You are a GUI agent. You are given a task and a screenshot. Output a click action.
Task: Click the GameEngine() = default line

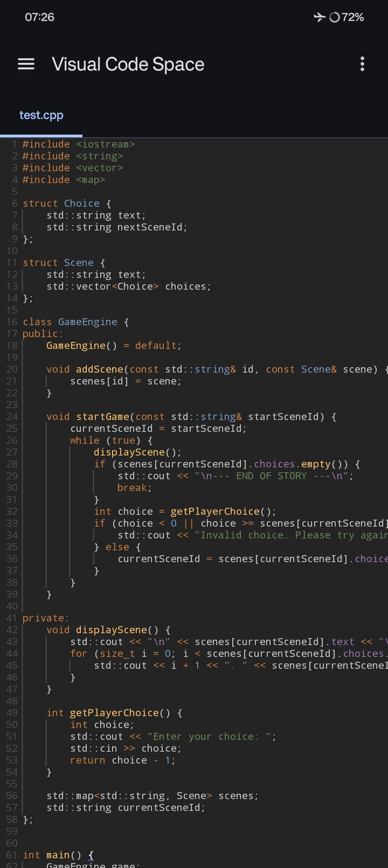[113, 346]
